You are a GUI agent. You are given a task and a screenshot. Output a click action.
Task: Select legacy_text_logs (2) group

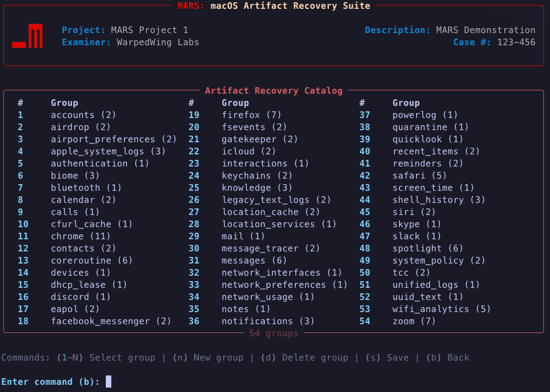(x=277, y=200)
